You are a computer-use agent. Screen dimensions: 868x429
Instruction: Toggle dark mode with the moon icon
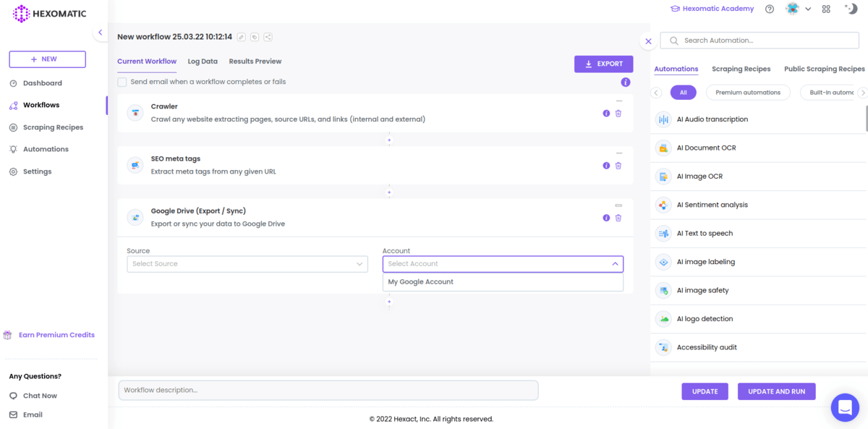point(850,8)
